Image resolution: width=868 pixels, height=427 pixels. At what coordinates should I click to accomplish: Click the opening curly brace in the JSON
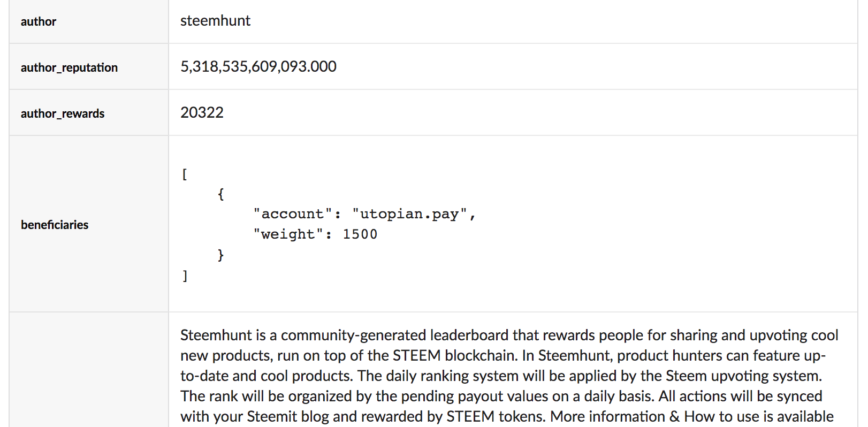[220, 194]
